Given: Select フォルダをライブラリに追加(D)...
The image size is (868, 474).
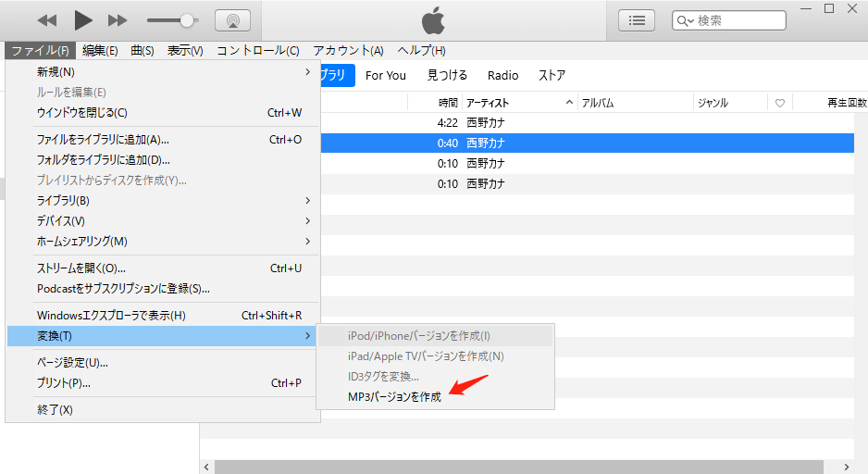Looking at the screenshot, I should click(163, 160).
